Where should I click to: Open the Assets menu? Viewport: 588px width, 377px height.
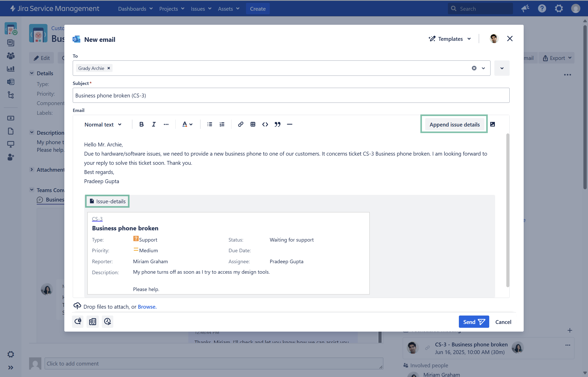tap(228, 9)
